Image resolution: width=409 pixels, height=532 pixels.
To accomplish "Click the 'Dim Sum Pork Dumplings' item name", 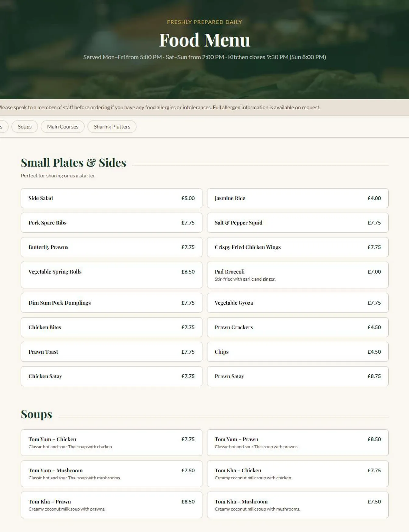I will tap(60, 303).
